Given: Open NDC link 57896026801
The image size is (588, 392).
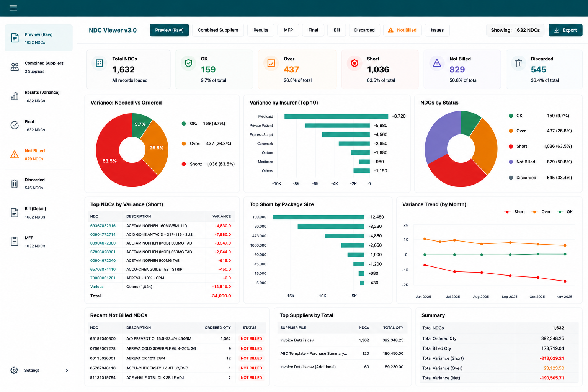Looking at the screenshot, I should tap(103, 252).
